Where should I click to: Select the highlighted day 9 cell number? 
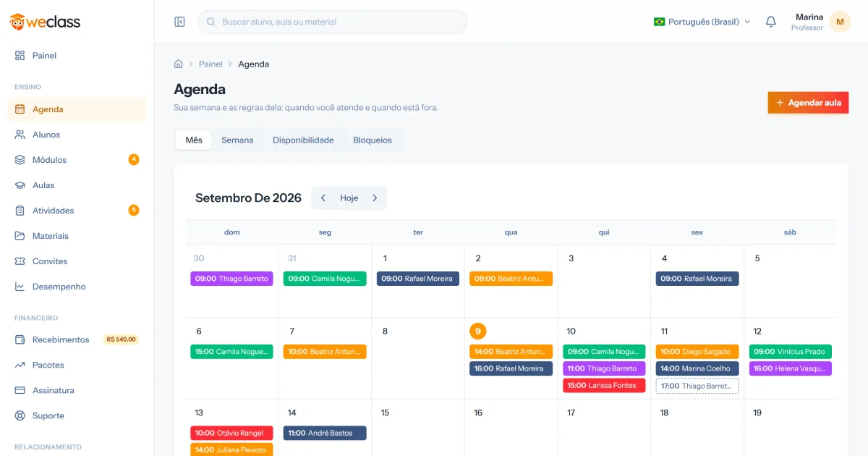478,332
